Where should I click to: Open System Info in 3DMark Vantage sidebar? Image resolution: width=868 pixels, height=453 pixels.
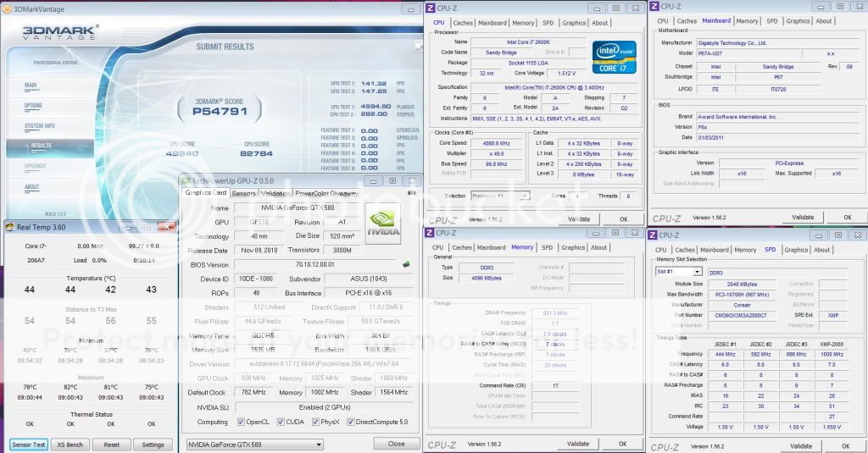[x=39, y=126]
